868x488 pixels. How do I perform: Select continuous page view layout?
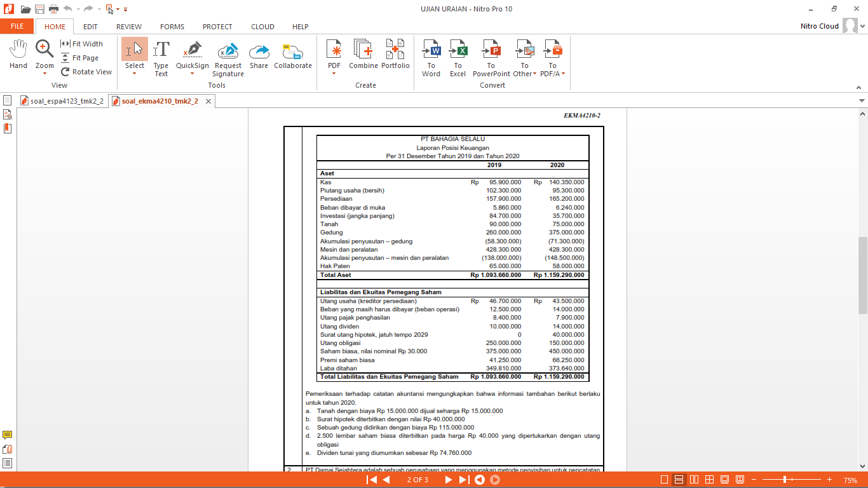tap(679, 480)
